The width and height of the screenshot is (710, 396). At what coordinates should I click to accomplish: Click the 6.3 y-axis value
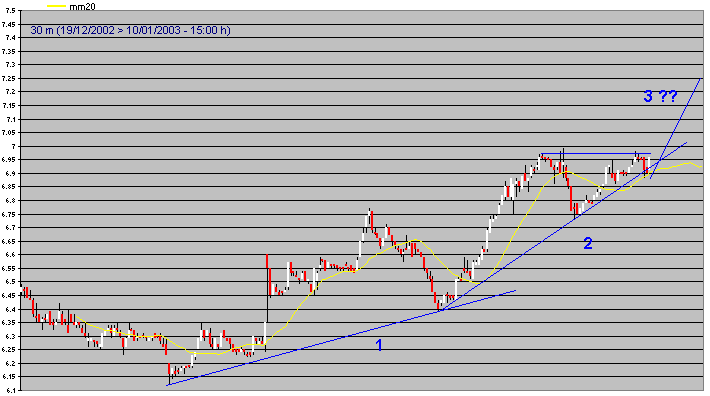[9, 336]
